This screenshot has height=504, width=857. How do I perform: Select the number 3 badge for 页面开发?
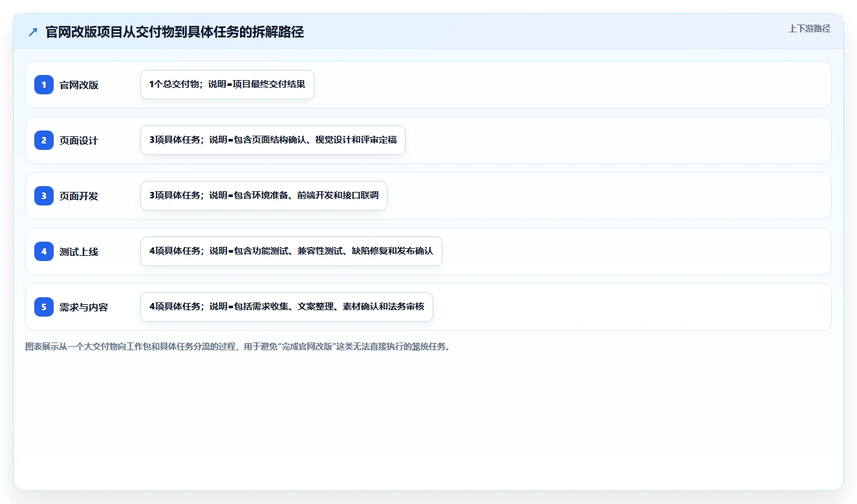click(44, 196)
